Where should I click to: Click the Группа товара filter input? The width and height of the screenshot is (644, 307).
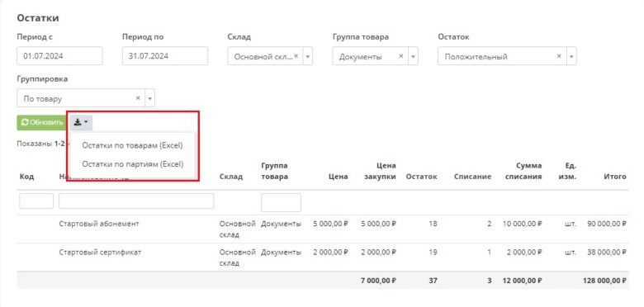point(281,202)
